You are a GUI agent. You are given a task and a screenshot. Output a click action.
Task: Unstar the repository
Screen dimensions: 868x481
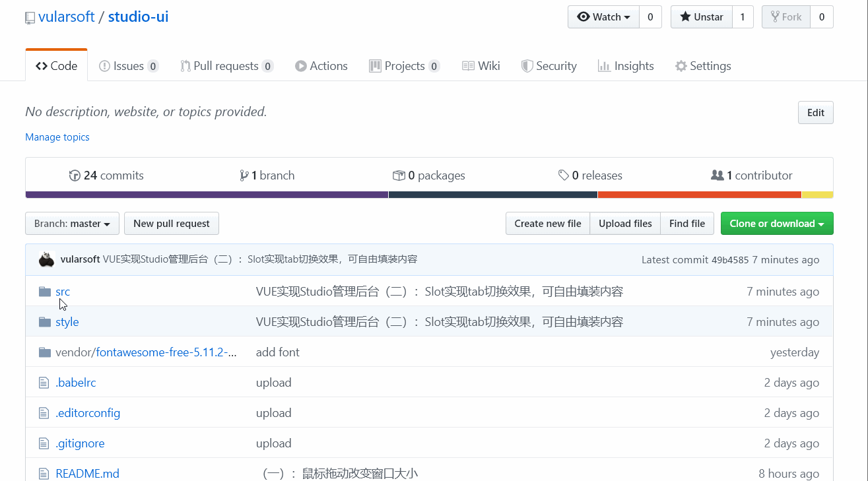click(701, 17)
